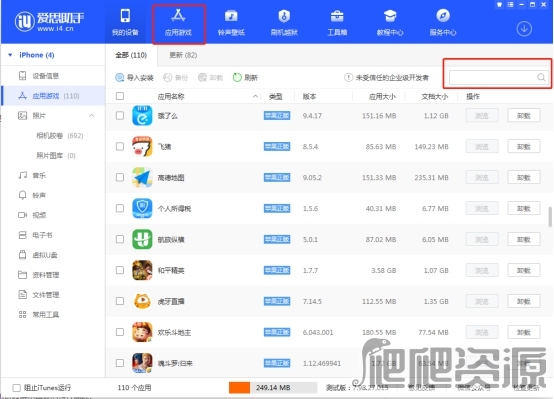The width and height of the screenshot is (554, 399).
Task: Check the 航旅纵横 row checkbox
Action: pyautogui.click(x=120, y=239)
